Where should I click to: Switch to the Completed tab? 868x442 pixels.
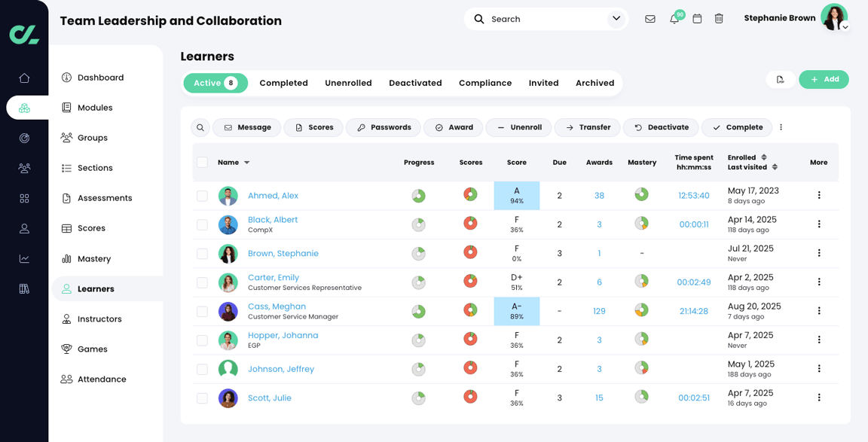point(283,83)
